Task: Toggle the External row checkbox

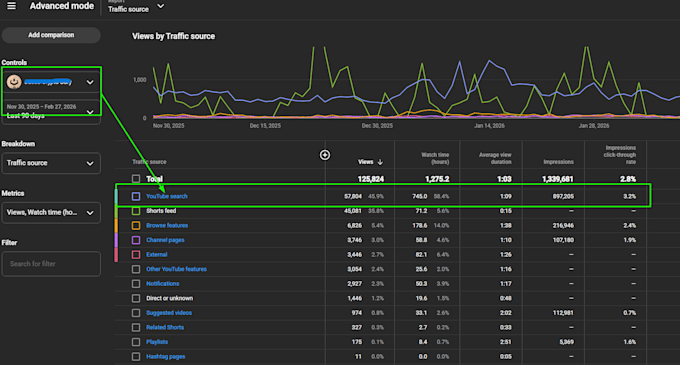Action: click(136, 254)
